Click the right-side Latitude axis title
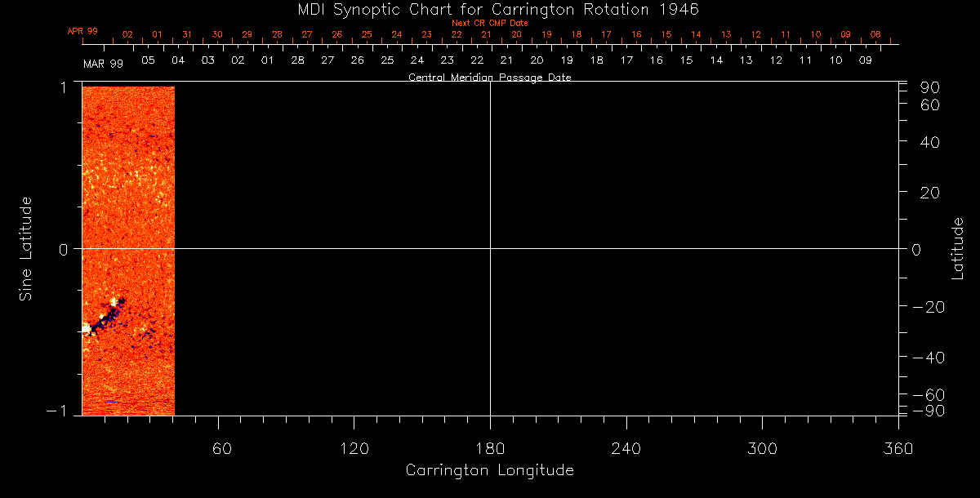This screenshot has height=498, width=980. point(959,248)
